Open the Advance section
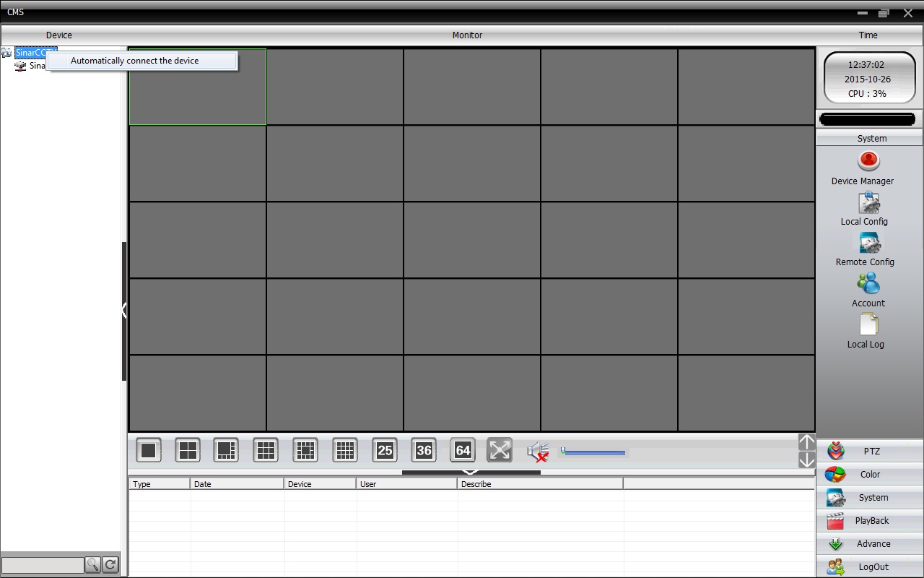This screenshot has height=578, width=924. click(870, 543)
